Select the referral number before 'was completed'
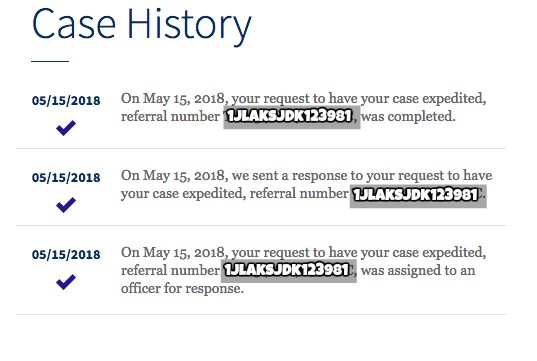This screenshot has height=361, width=537. (292, 117)
